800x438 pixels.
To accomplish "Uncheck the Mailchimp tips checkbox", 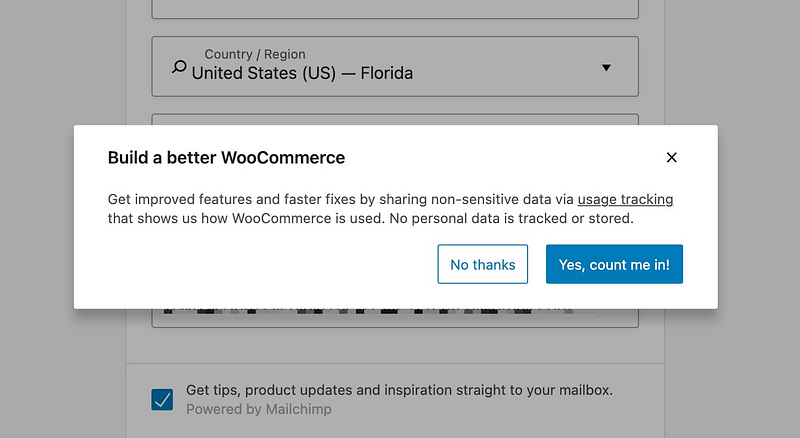I will click(162, 400).
